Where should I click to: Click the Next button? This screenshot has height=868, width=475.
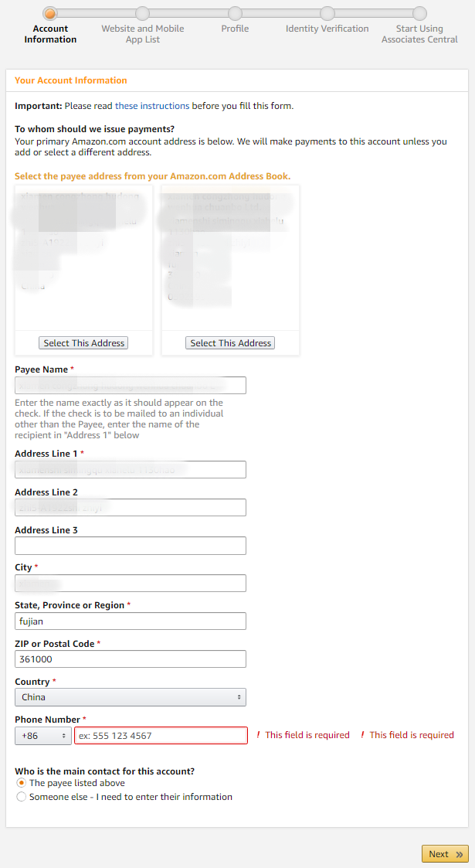pyautogui.click(x=445, y=853)
